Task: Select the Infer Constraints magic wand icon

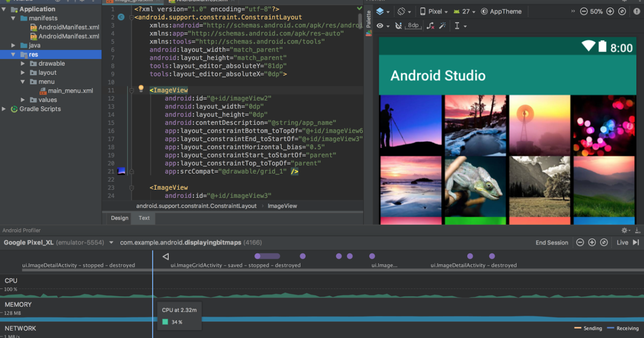Action: (x=442, y=25)
